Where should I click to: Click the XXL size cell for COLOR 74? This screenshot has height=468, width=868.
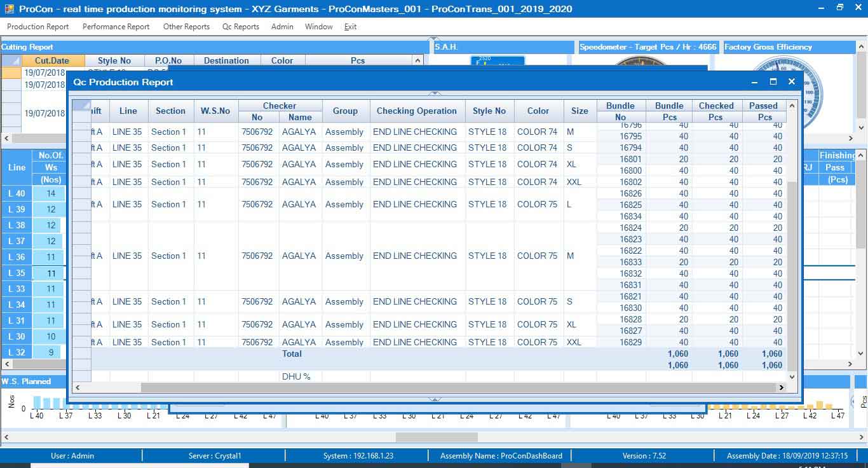[580, 182]
